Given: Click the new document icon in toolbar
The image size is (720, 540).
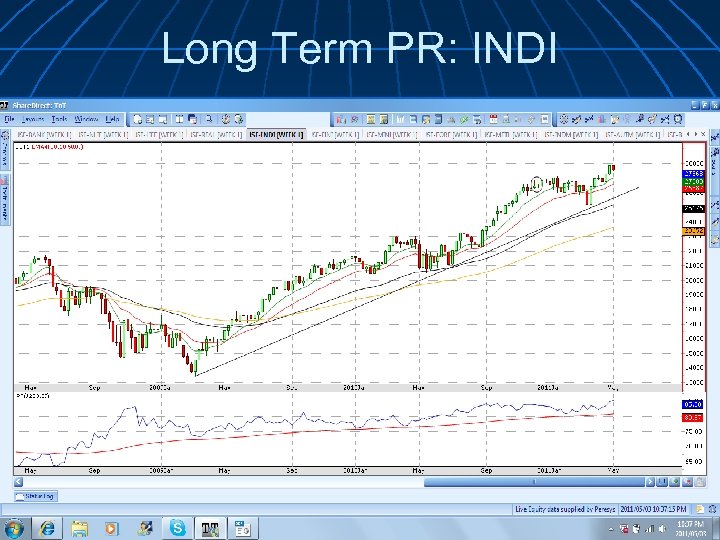Looking at the screenshot, I should (137, 119).
